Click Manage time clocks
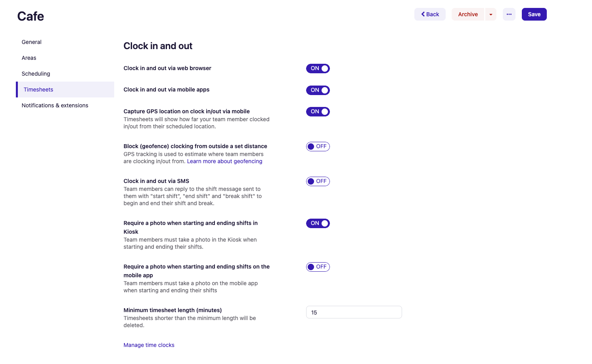Image resolution: width=592 pixels, height=364 pixels. tap(149, 345)
